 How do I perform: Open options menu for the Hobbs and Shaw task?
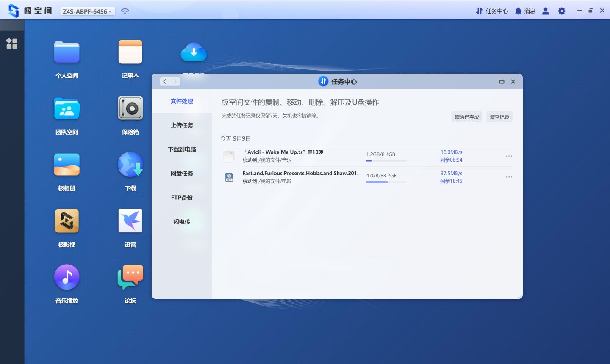pyautogui.click(x=509, y=177)
